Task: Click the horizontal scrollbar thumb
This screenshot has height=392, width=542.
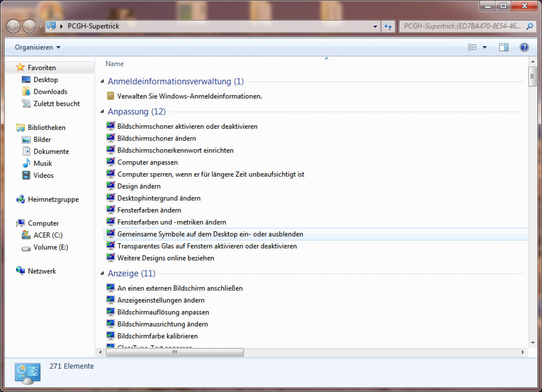Action: 175,352
